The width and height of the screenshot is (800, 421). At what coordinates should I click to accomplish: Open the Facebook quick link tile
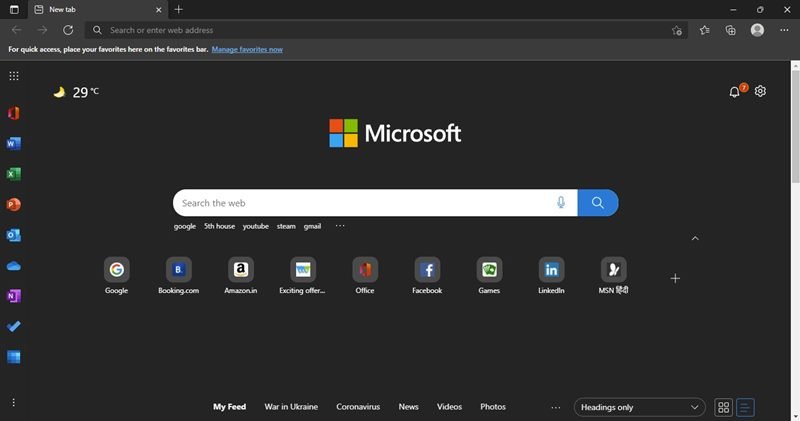pos(427,276)
